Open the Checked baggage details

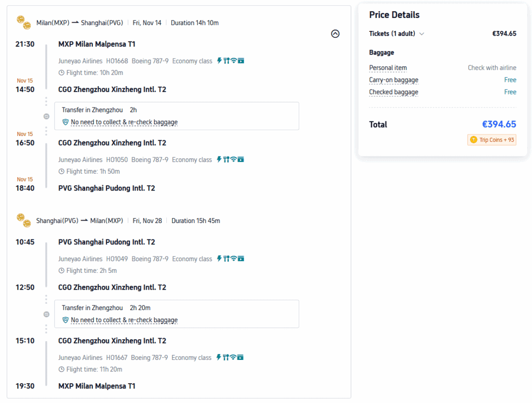pos(394,92)
